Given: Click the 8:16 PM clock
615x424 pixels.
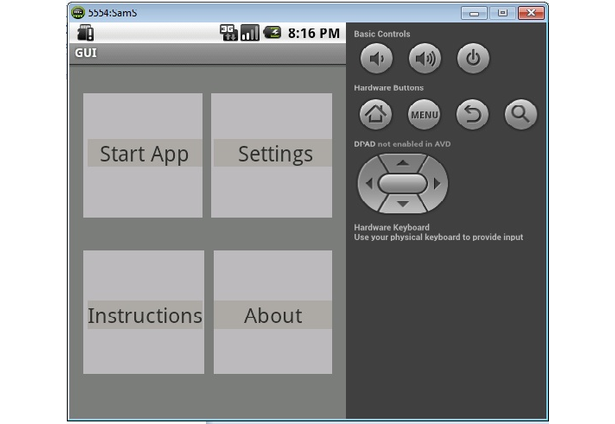Looking at the screenshot, I should point(314,33).
